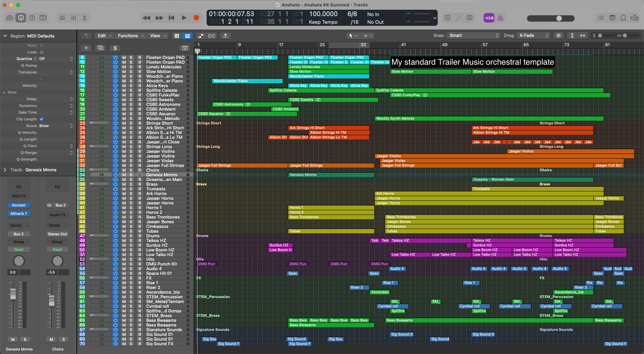Start playback with the Play button

[x=184, y=18]
